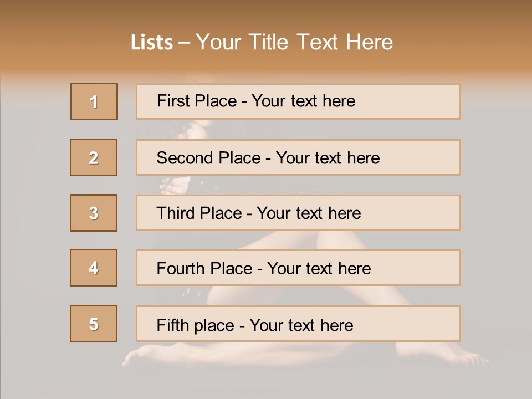Click the Fifth place text box

pyautogui.click(x=298, y=324)
